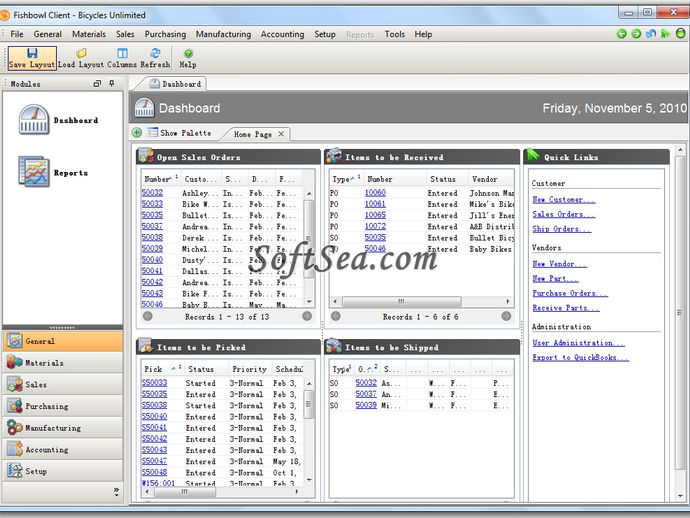Select the Purchasing module group

point(62,406)
